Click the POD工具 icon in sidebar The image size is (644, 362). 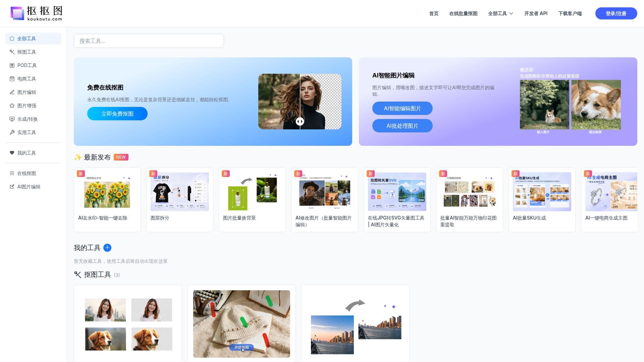tap(12, 65)
